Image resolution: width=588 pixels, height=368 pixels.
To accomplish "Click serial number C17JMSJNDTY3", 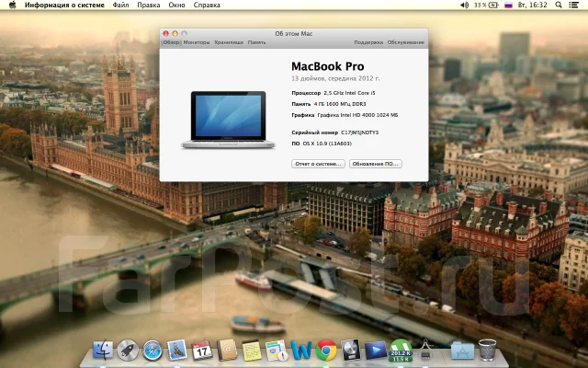I will click(x=359, y=132).
